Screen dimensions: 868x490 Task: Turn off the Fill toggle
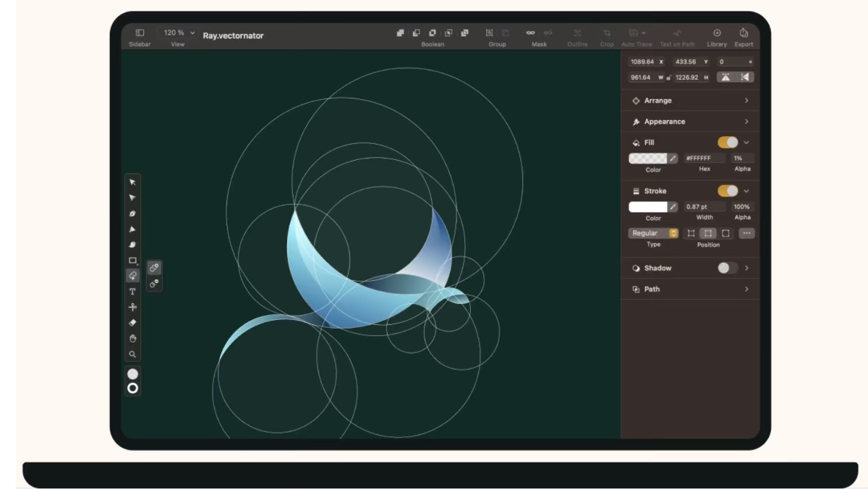pyautogui.click(x=728, y=143)
